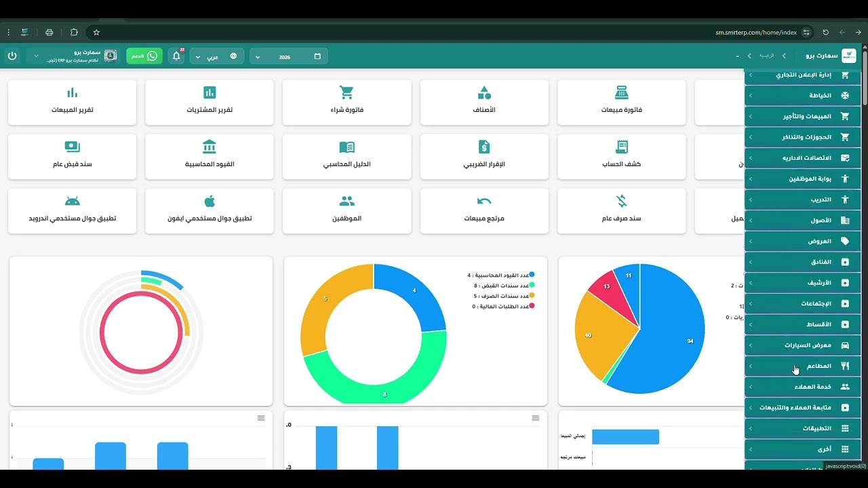This screenshot has height=488, width=868.
Task: Open الدليل المحاسبي book icon
Action: [x=347, y=147]
